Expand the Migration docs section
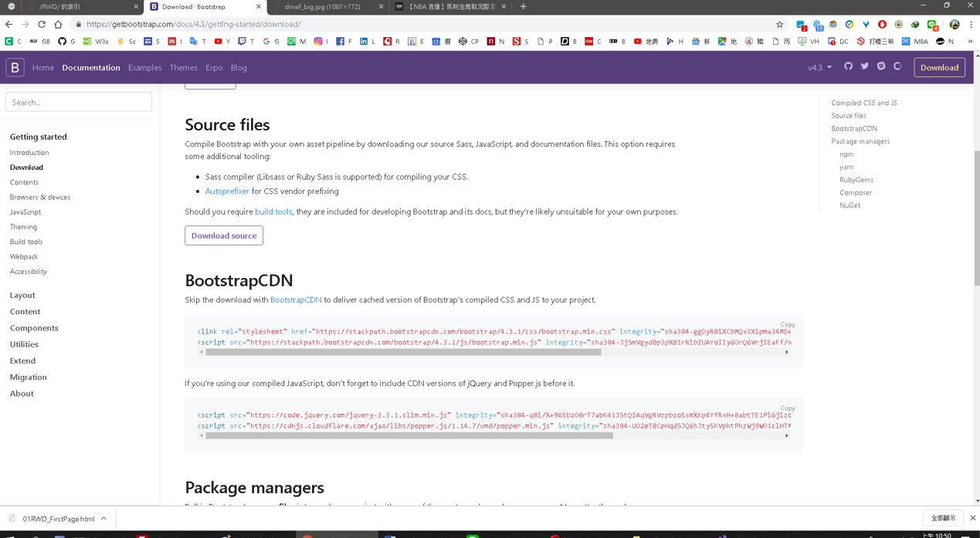 [29, 377]
